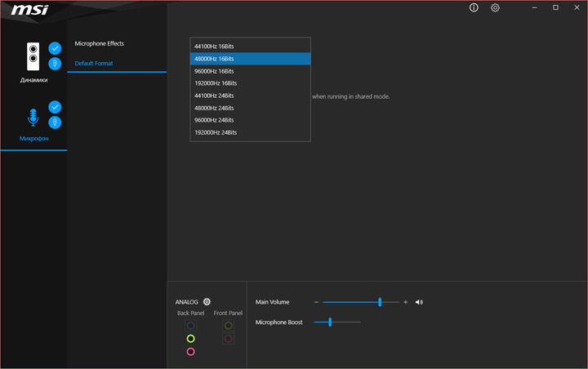
Task: Open the ANALOG connector settings gear
Action: (x=207, y=302)
